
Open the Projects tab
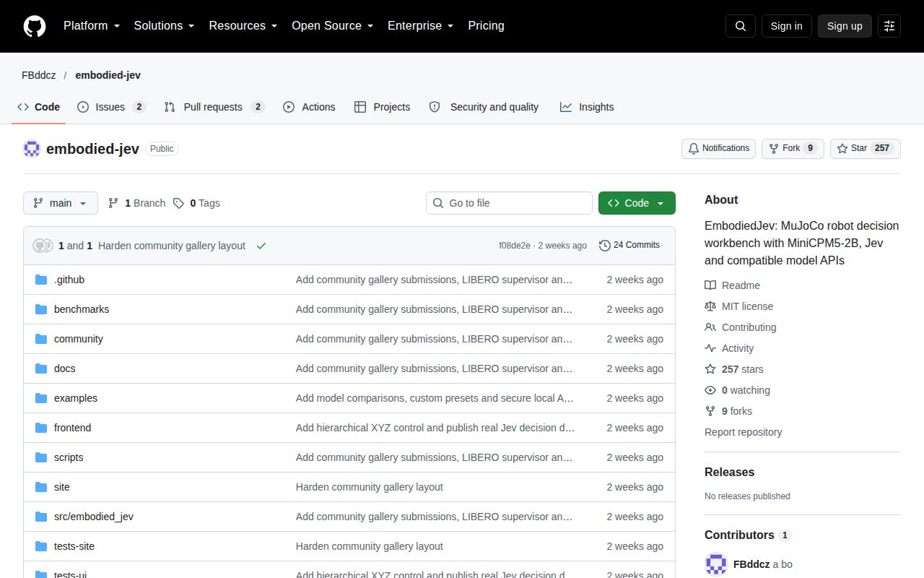pos(382,107)
